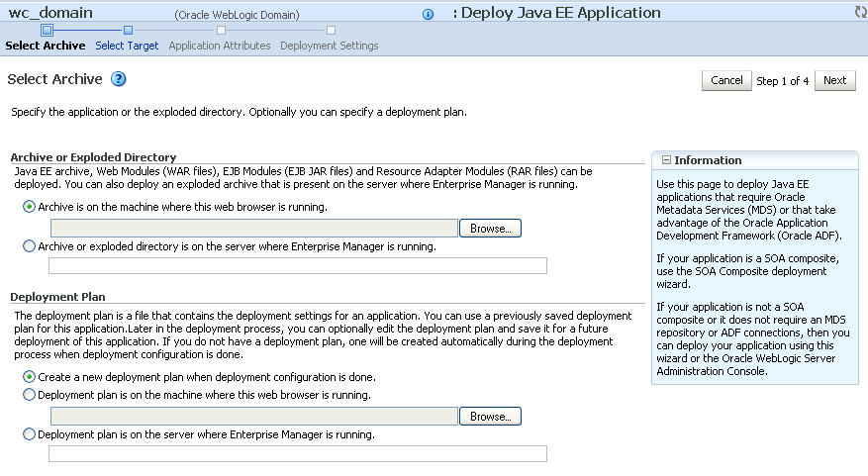The width and height of the screenshot is (868, 476).
Task: Click the Select Target train step marker
Action: click(128, 30)
